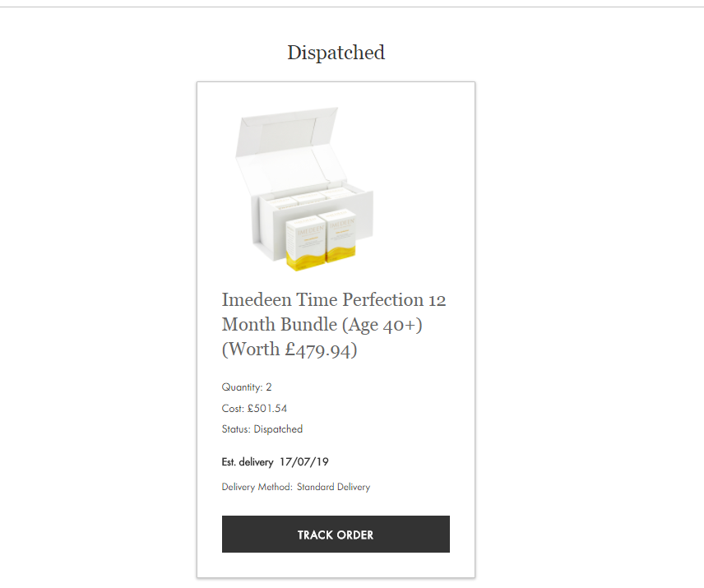Open the Imedeen Time Perfection product title
Screen dimensions: 704x588
(334, 324)
